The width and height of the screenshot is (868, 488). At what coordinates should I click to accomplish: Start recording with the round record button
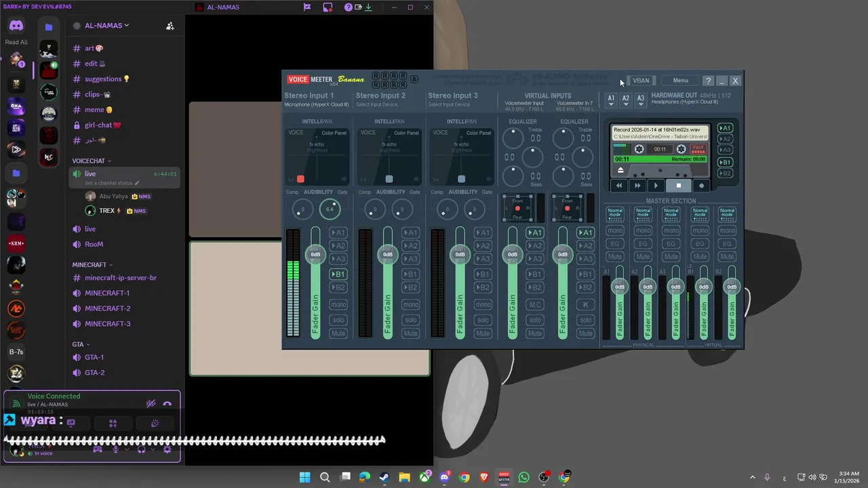click(x=701, y=185)
